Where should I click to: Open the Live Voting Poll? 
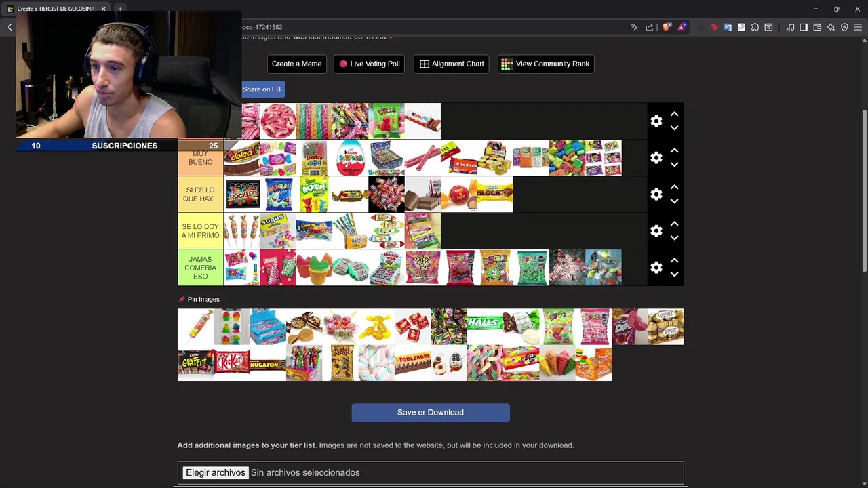pos(369,64)
